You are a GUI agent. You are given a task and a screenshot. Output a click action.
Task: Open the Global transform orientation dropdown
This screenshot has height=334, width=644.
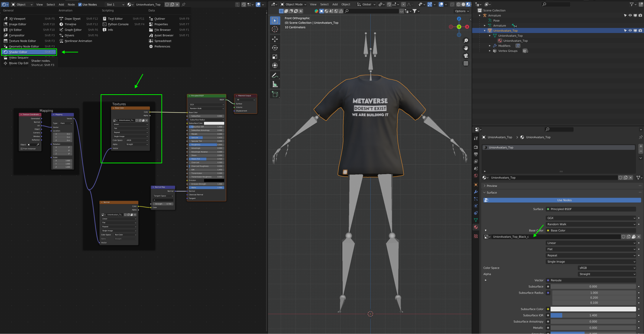click(x=366, y=4)
